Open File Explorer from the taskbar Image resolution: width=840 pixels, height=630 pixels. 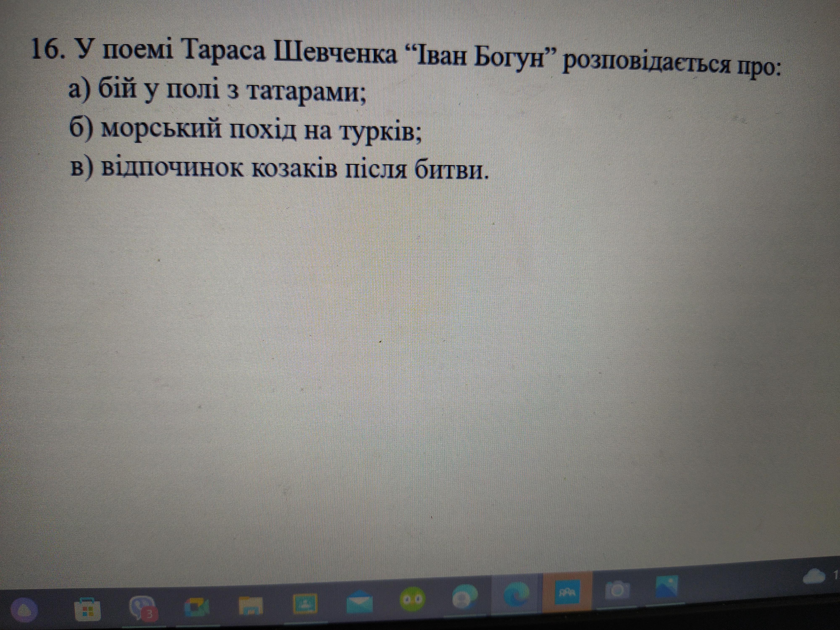click(x=251, y=606)
